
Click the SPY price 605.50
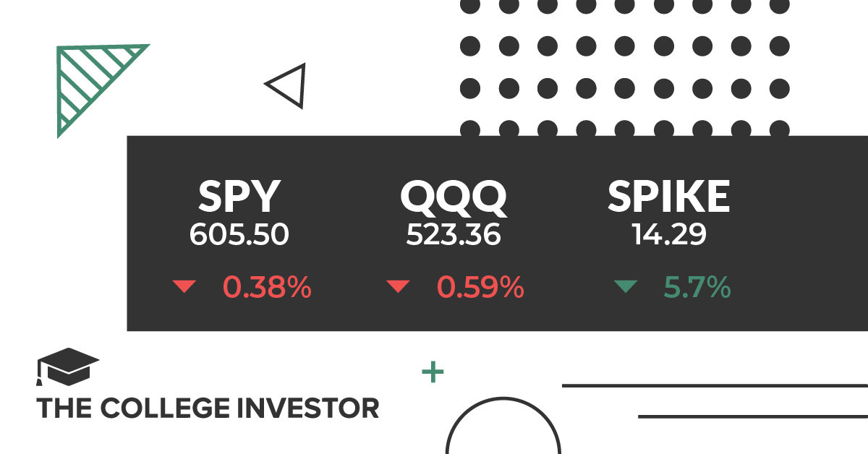coord(239,235)
